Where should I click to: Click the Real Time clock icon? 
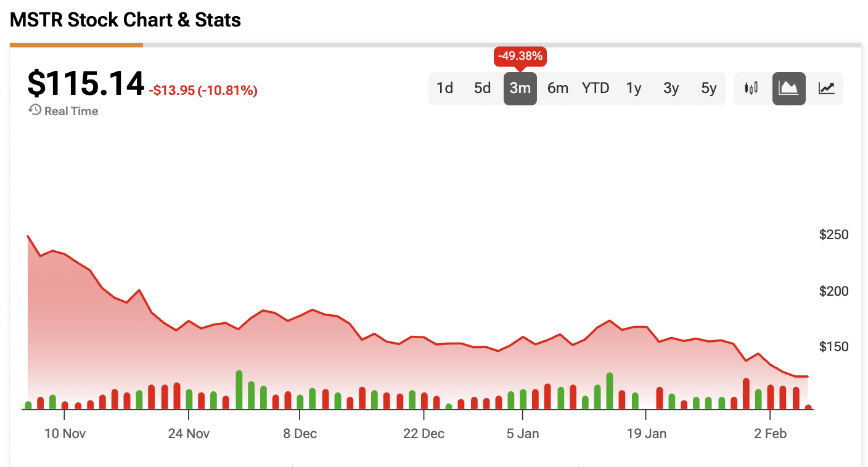pos(35,110)
